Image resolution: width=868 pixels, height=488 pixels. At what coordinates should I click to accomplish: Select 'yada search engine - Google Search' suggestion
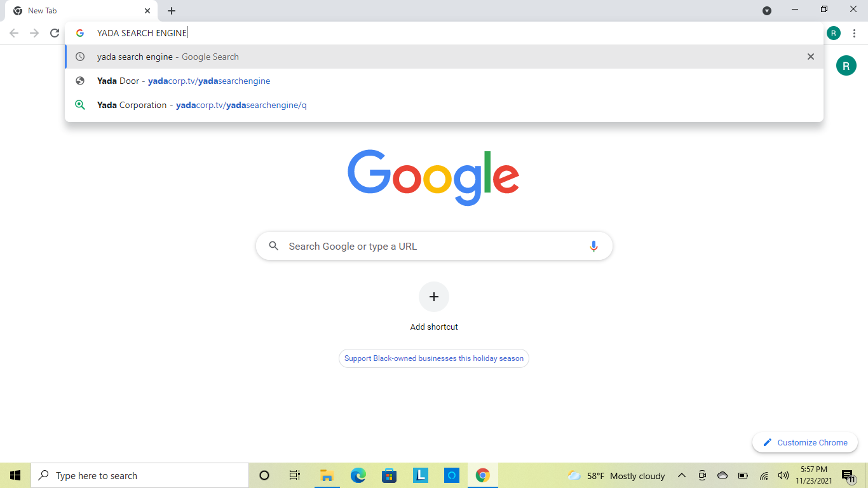[444, 57]
